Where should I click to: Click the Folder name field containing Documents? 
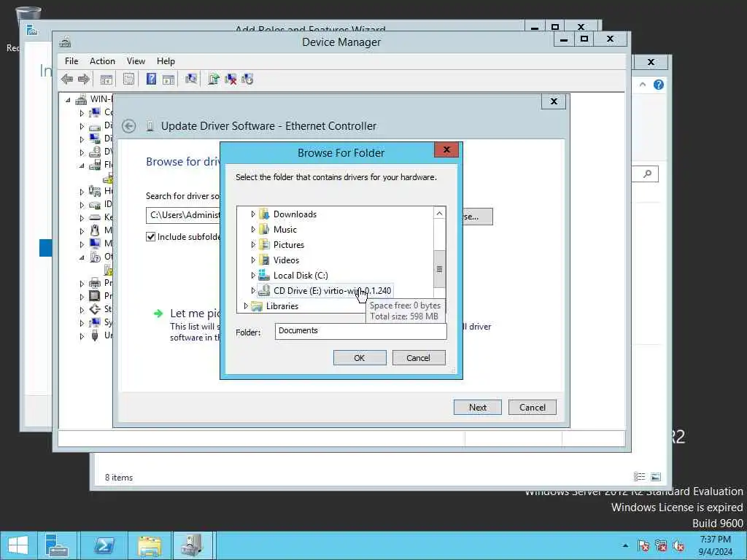click(360, 331)
